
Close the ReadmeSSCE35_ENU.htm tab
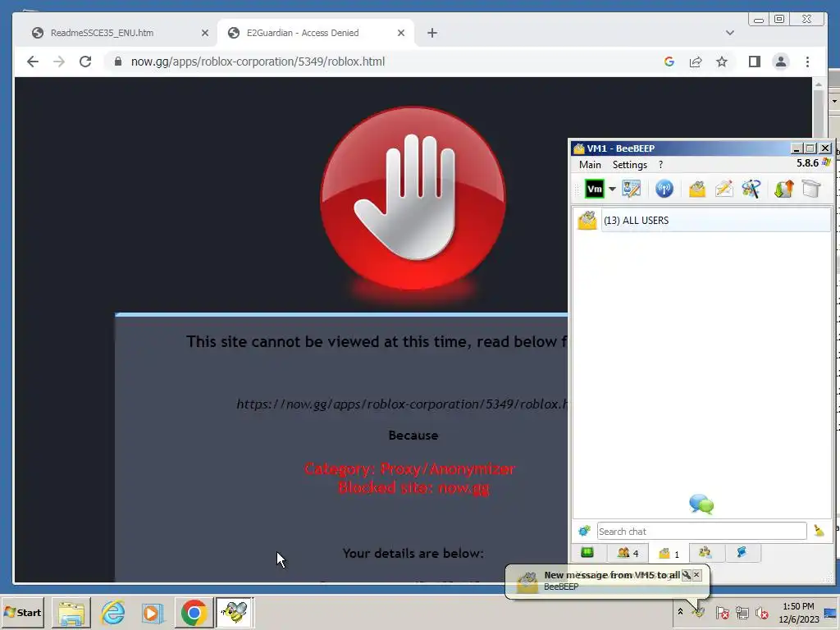pyautogui.click(x=204, y=33)
